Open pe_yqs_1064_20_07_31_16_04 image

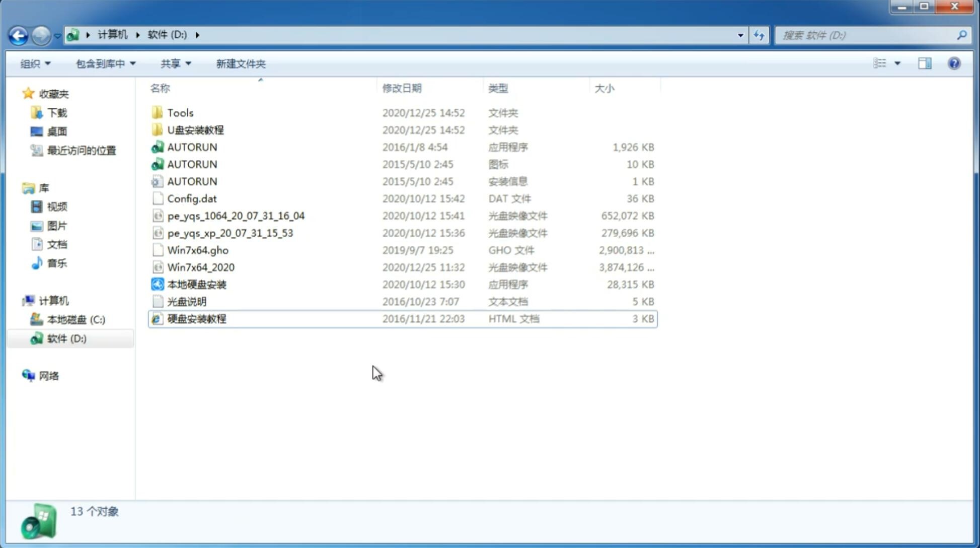[236, 216]
